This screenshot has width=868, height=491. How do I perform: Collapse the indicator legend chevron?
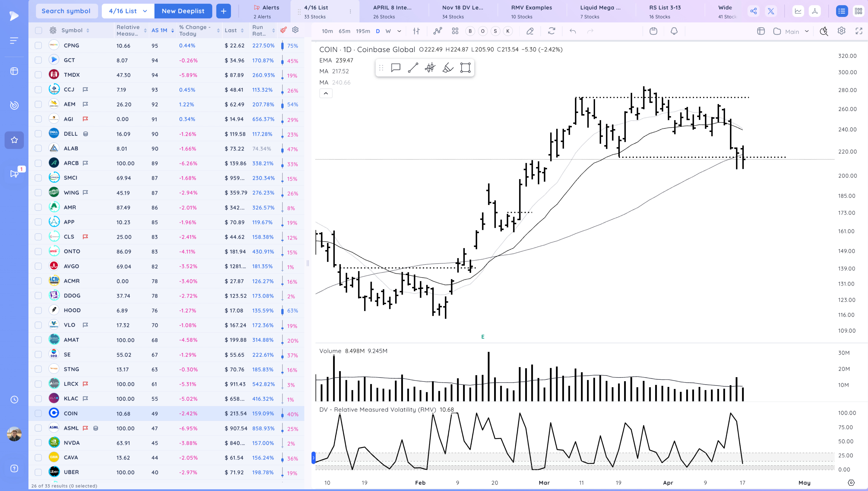pyautogui.click(x=326, y=93)
